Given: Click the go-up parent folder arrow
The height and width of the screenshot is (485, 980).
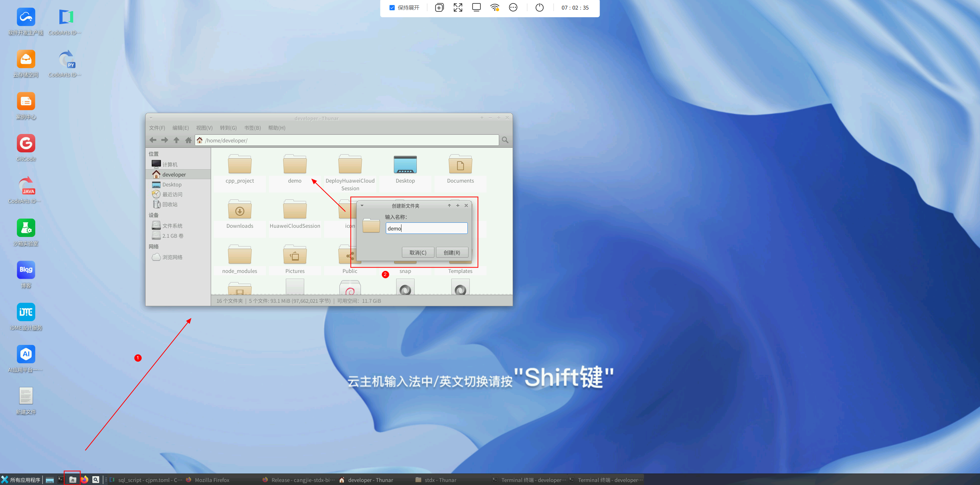Looking at the screenshot, I should 176,140.
